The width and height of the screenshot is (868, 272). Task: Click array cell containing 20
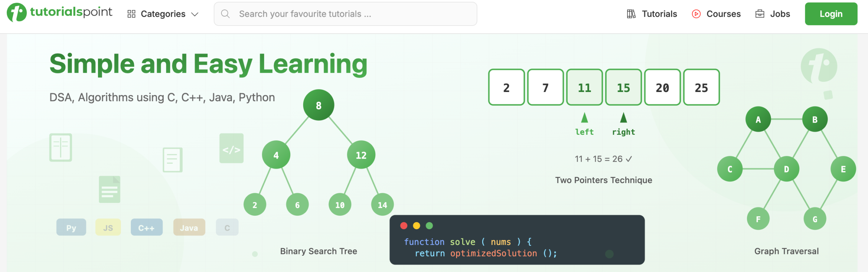click(x=663, y=87)
